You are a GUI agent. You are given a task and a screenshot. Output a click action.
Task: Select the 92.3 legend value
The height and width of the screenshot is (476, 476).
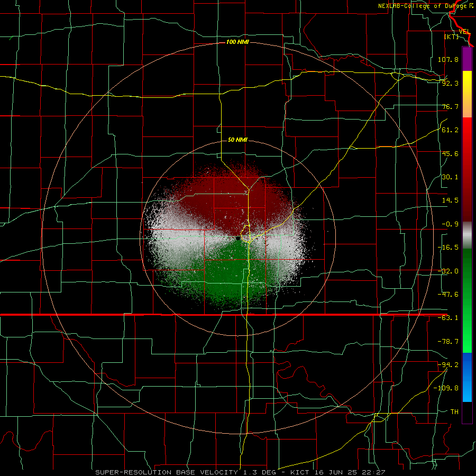pyautogui.click(x=450, y=83)
